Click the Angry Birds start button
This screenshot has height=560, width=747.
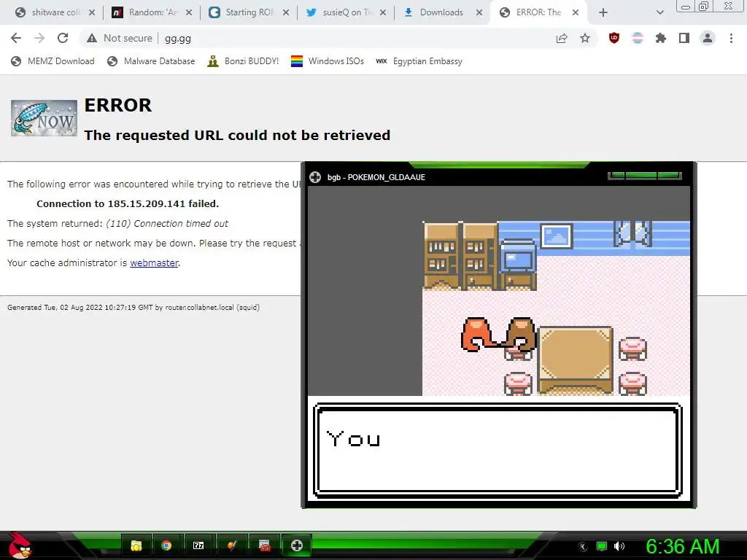tap(20, 545)
